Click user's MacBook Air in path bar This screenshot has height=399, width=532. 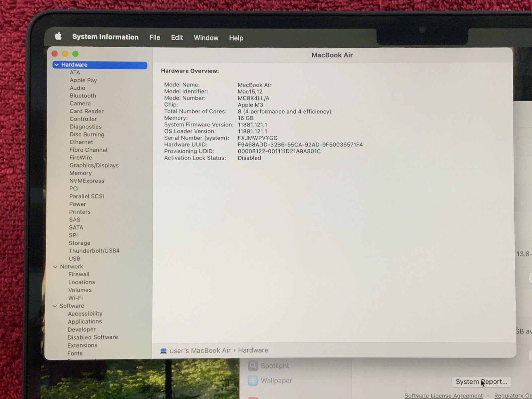[x=200, y=350]
